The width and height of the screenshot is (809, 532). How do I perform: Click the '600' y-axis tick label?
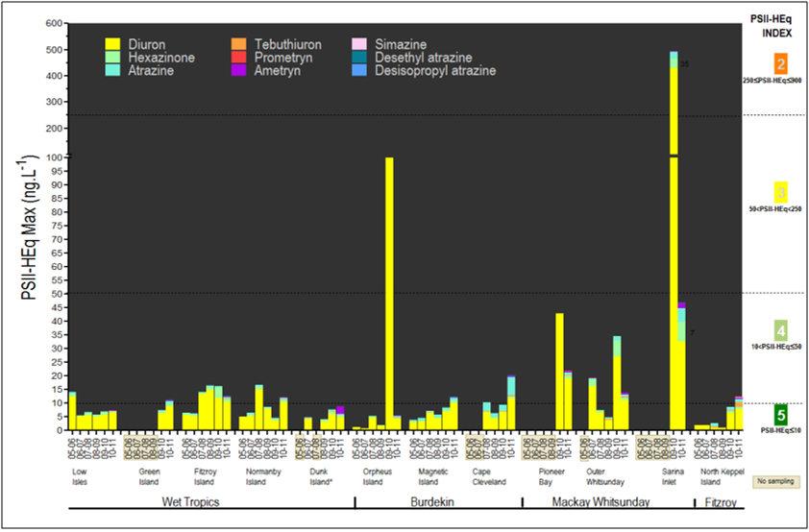point(54,23)
